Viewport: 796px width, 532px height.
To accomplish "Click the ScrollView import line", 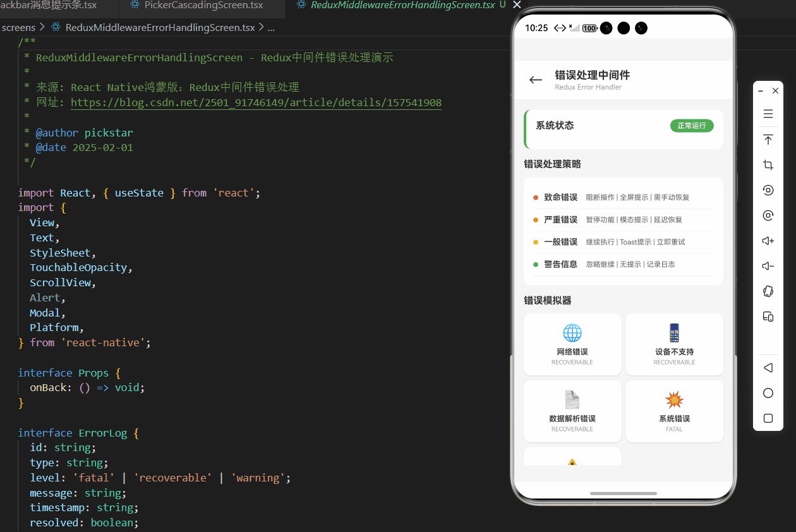I will point(63,282).
